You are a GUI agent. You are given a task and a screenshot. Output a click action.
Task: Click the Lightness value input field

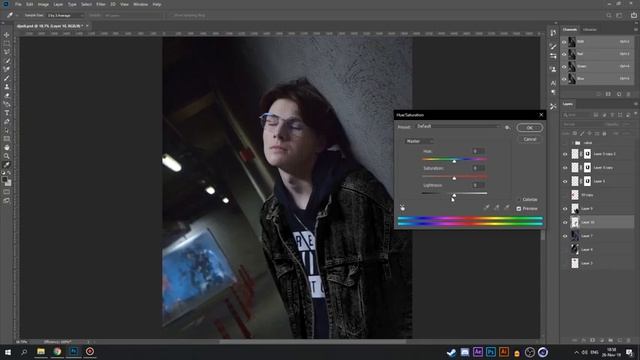pos(478,185)
